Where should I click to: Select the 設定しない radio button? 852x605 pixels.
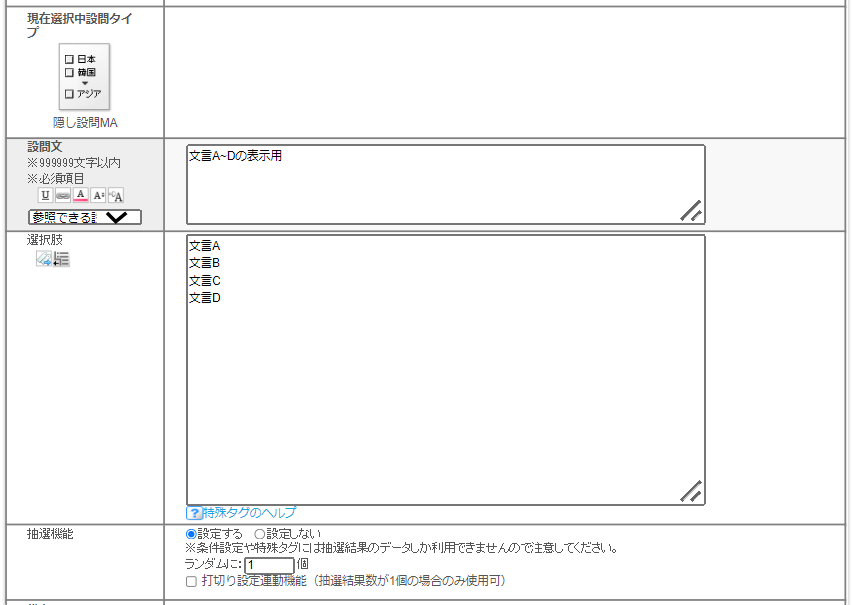point(260,534)
